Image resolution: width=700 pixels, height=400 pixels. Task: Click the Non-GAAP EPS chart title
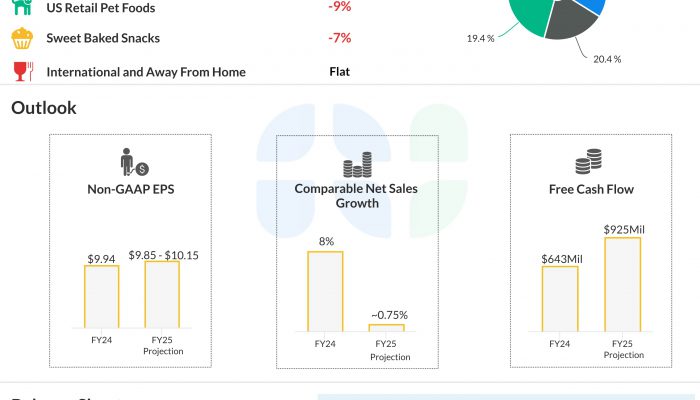pyautogui.click(x=131, y=188)
